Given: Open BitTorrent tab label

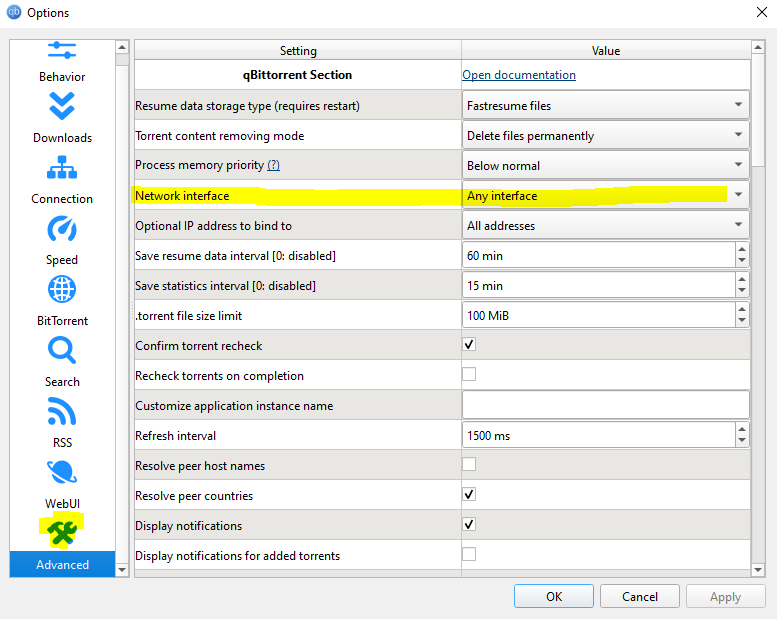Looking at the screenshot, I should 62,321.
